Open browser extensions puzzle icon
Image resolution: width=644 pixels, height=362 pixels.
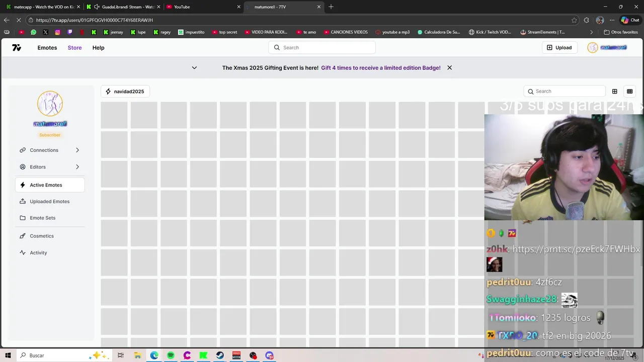587,20
